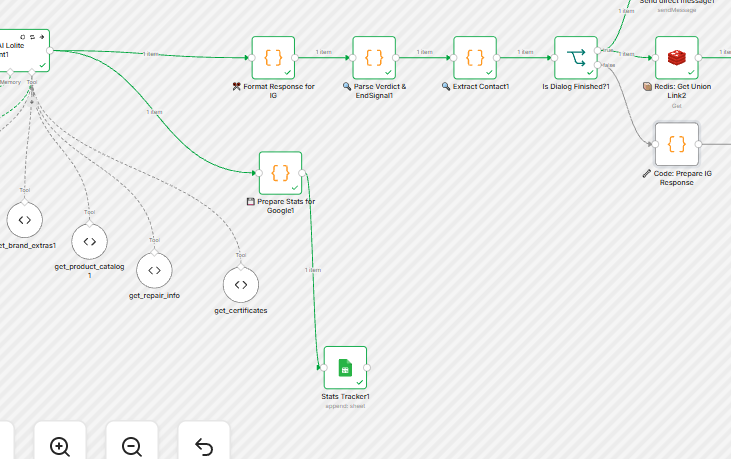The image size is (731, 459).
Task: Click the false output handle of Is Dialog Finished?1
Action: pos(598,65)
